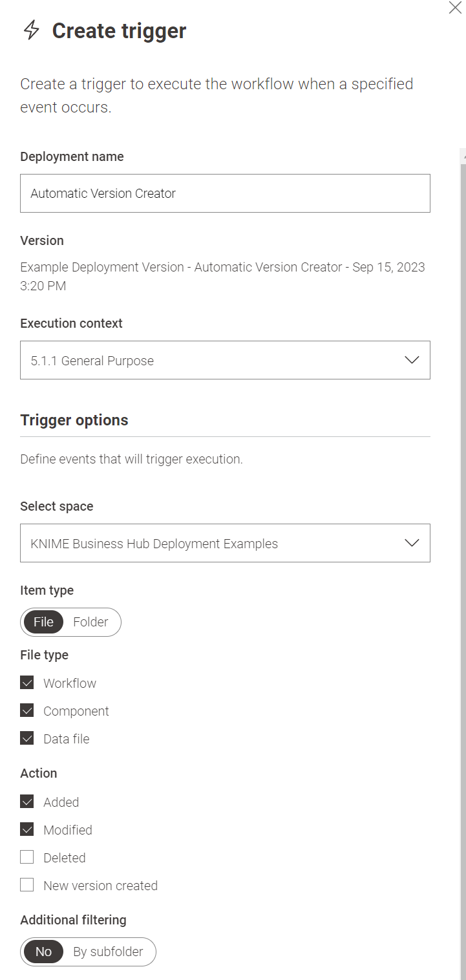The image size is (466, 980).
Task: Select No for additional filtering
Action: pos(43,952)
